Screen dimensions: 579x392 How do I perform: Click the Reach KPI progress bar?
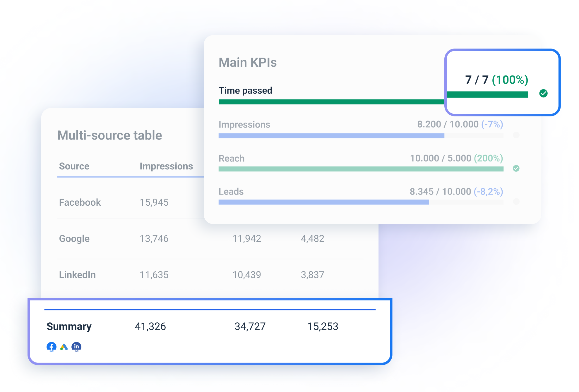pyautogui.click(x=361, y=169)
